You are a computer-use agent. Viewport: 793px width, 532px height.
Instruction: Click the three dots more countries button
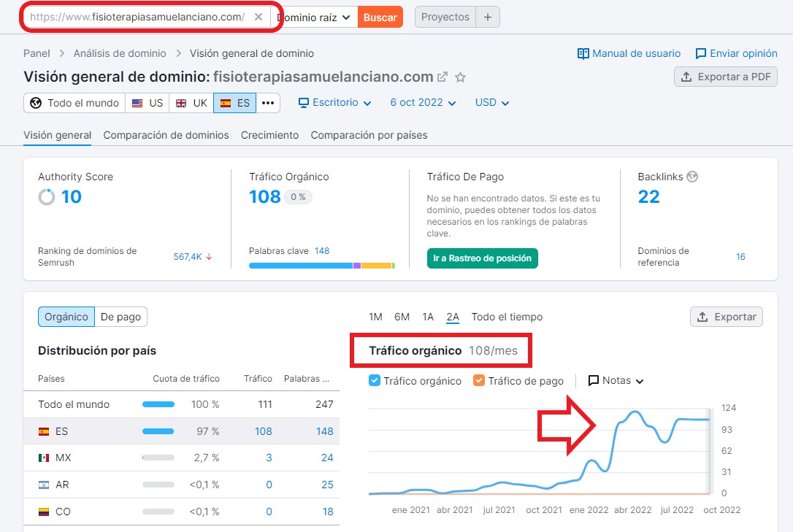point(268,103)
